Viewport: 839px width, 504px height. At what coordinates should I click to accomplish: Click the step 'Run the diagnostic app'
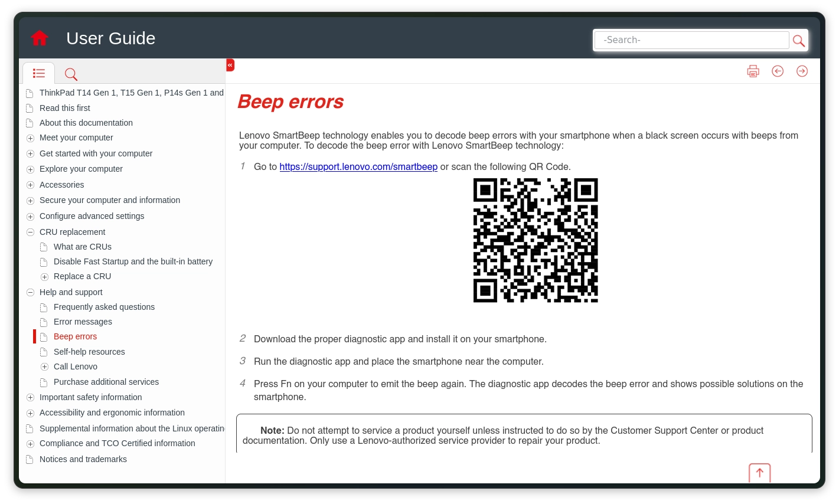399,361
